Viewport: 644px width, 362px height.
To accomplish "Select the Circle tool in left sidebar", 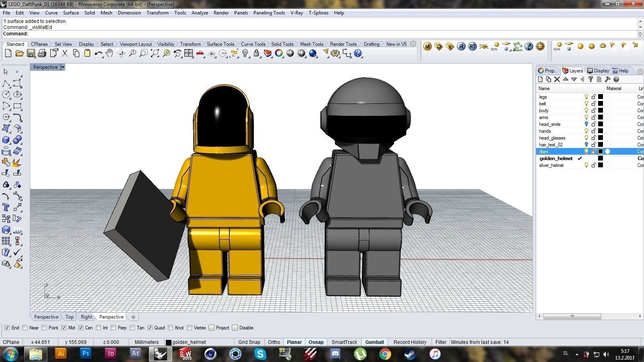I will coord(6,95).
